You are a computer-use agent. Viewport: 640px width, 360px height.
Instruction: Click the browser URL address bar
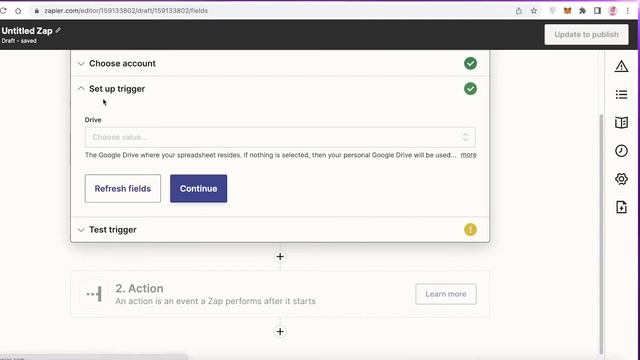pyautogui.click(x=269, y=11)
